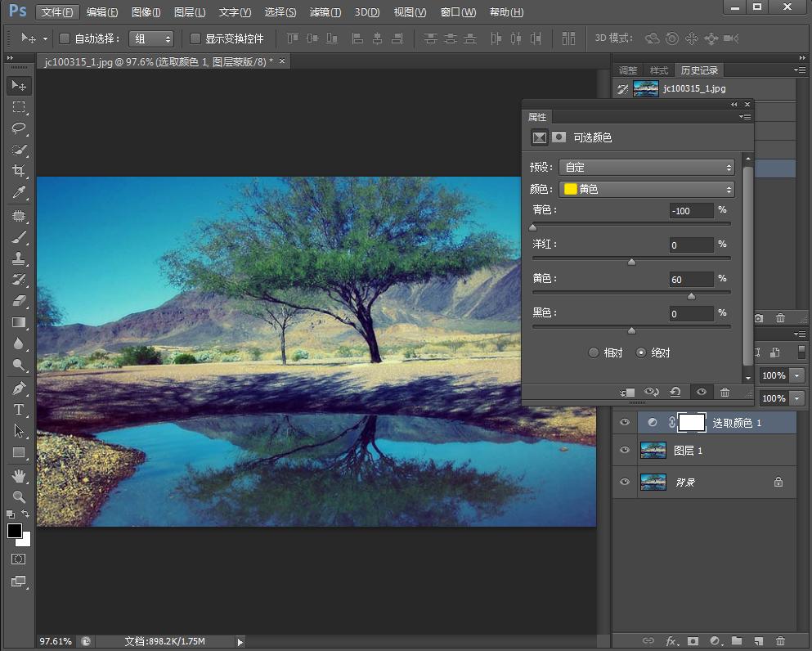Clip adjustment to layer icon in Properties
812x651 pixels.
pos(627,392)
